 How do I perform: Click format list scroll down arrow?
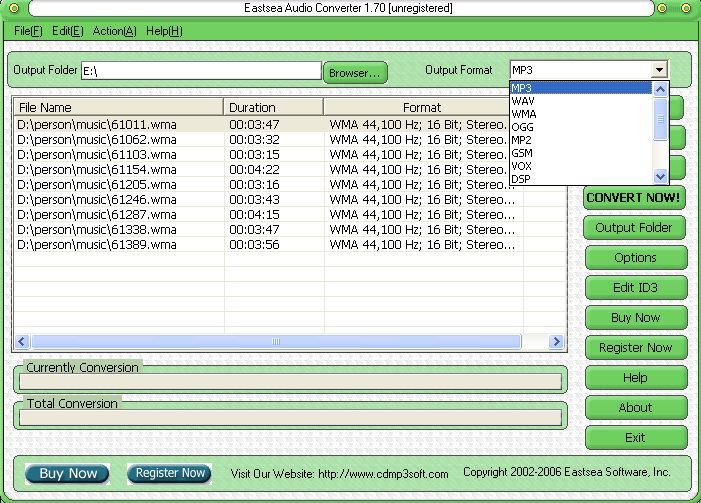click(660, 176)
